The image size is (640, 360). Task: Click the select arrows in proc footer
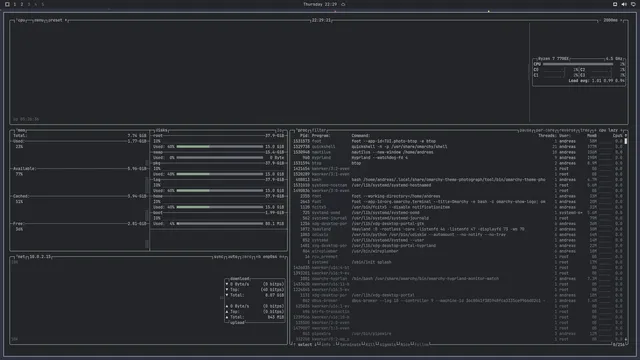[x=305, y=344]
